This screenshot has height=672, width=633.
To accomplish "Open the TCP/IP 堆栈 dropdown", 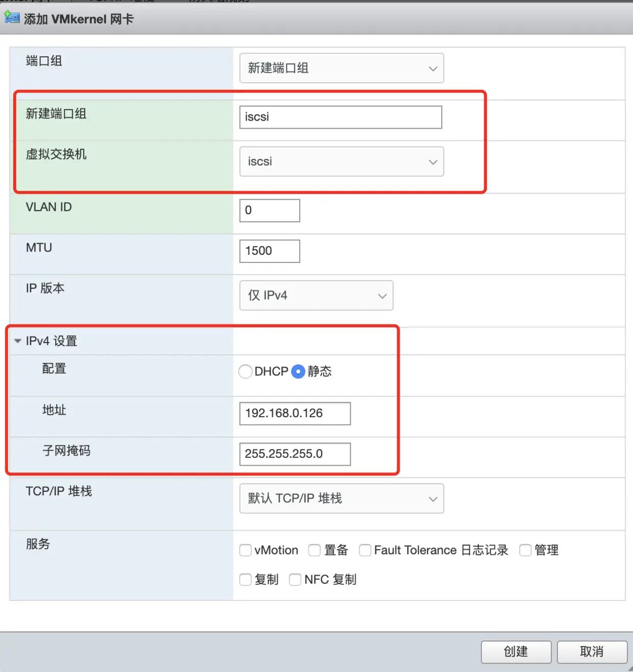I will click(x=342, y=498).
